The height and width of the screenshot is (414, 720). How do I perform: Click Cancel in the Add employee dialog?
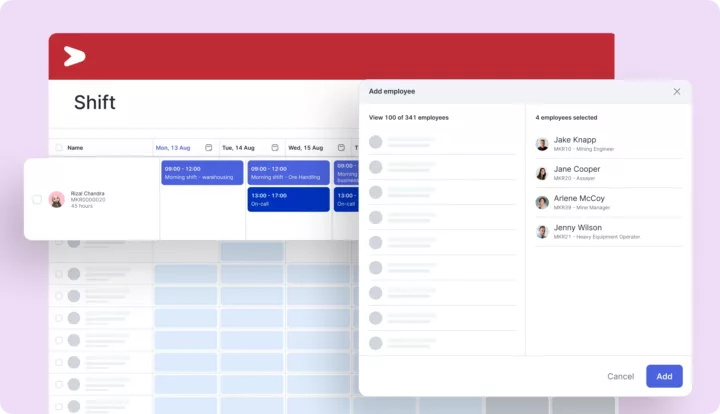[x=620, y=376]
